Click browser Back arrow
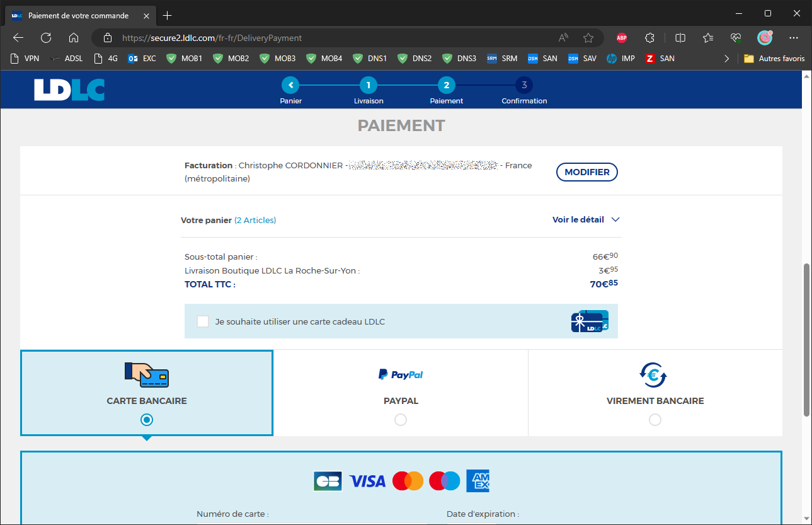 (18, 38)
